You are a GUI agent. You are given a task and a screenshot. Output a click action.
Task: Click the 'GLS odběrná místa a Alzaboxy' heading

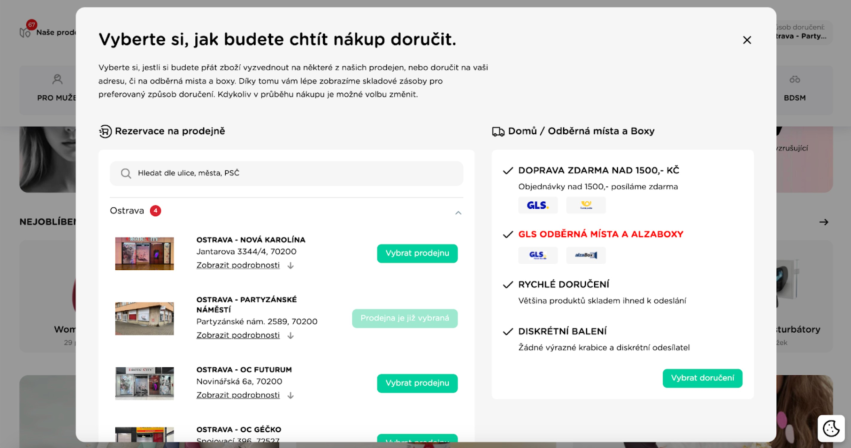[x=600, y=235]
